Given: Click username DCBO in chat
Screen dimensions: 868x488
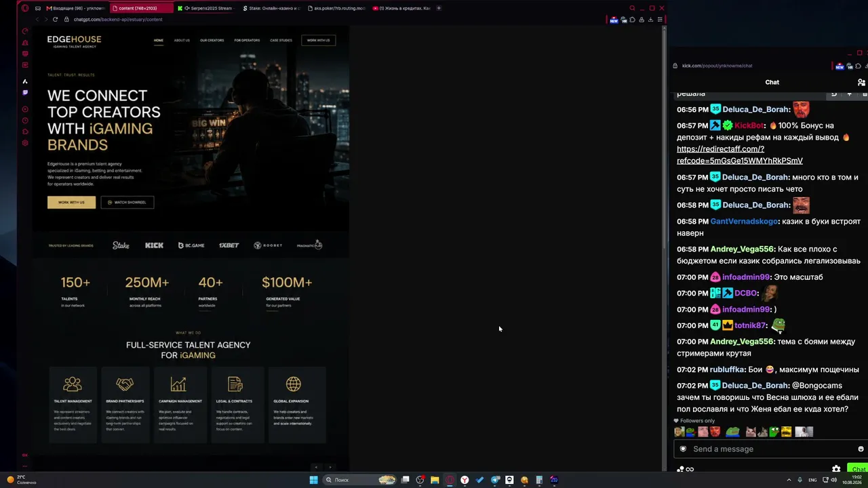Looking at the screenshot, I should click(745, 293).
